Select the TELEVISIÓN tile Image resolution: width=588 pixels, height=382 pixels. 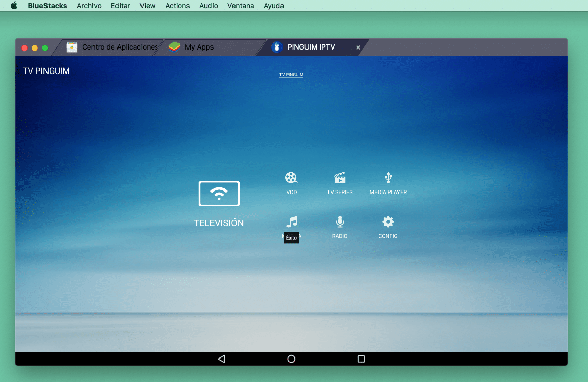click(219, 202)
